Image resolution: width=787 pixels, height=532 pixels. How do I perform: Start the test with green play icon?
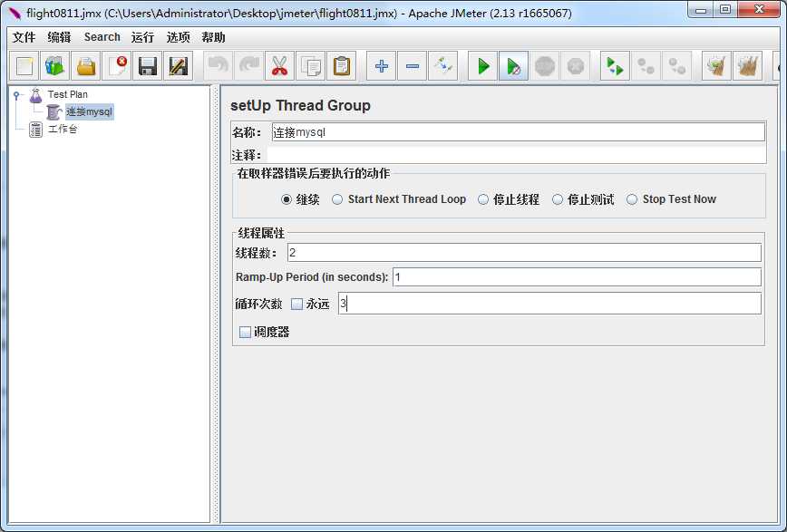(483, 66)
